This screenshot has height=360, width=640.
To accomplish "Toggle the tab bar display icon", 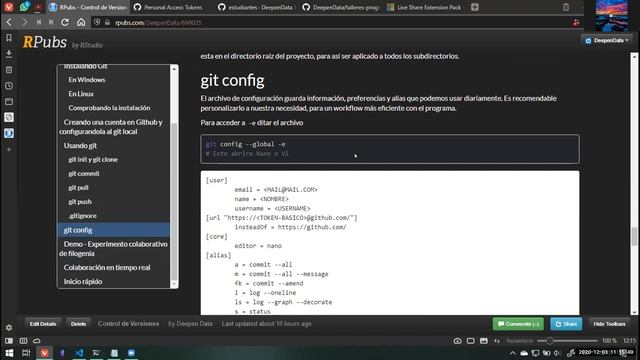I will click(x=23, y=340).
